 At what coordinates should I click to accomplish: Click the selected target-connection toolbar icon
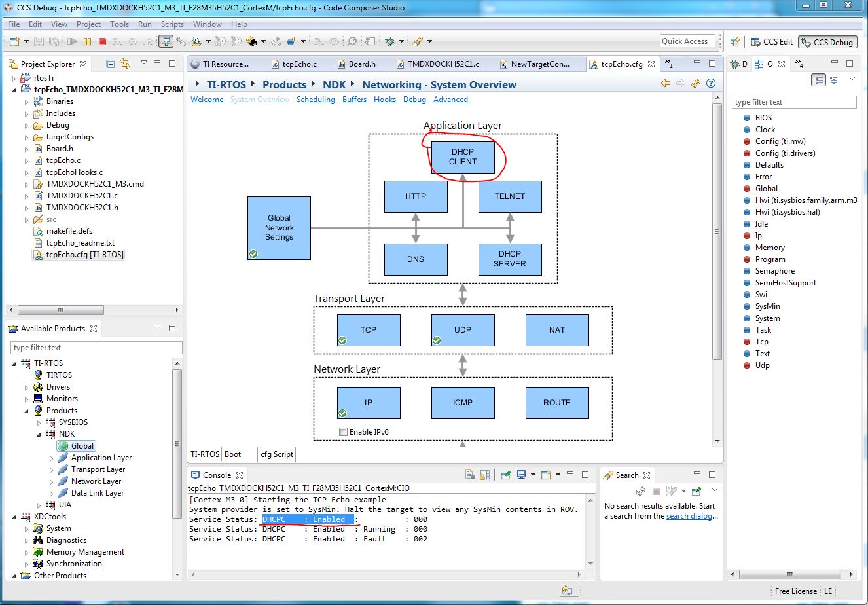[166, 41]
